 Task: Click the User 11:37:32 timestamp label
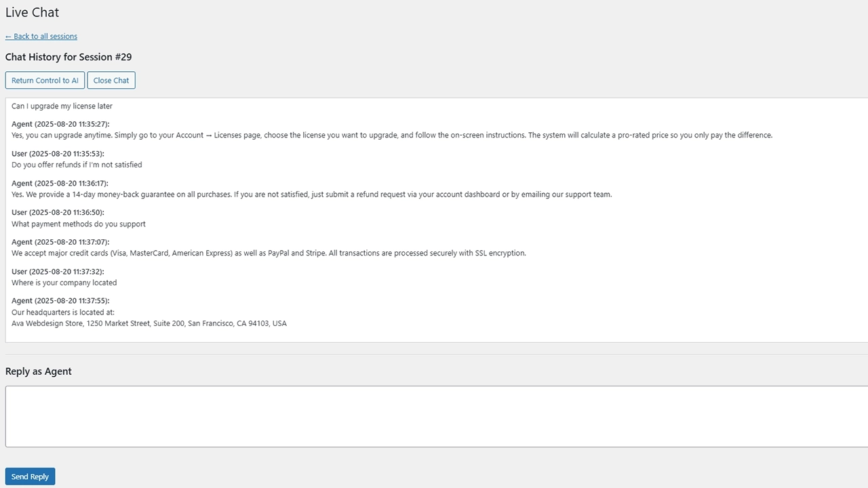pyautogui.click(x=58, y=272)
